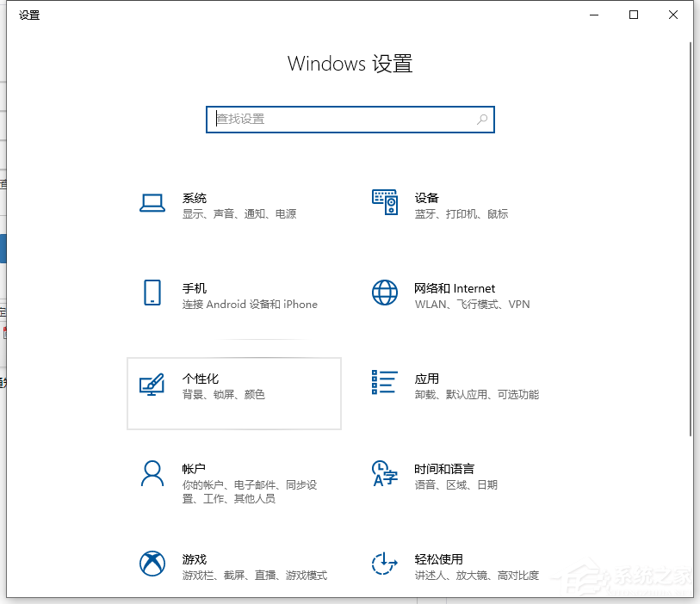Open Devices settings via the keyboard icon

385,204
